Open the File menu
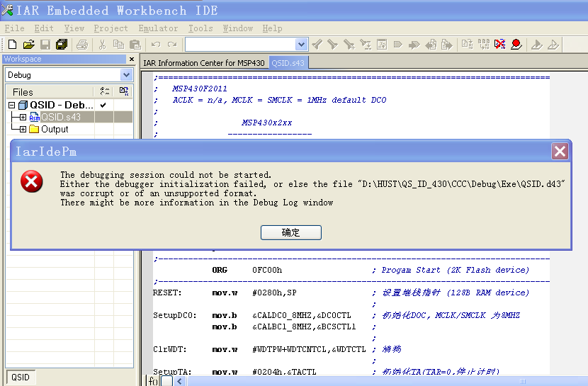 coord(14,28)
